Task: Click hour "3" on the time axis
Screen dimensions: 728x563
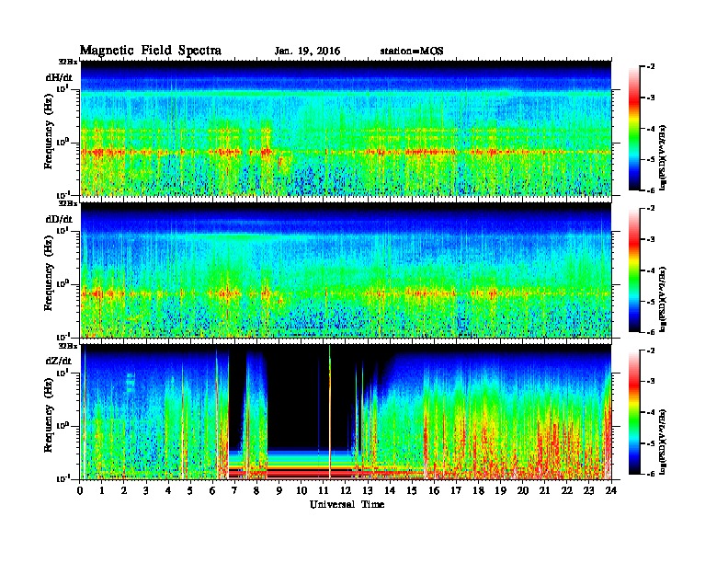Action: pyautogui.click(x=146, y=491)
